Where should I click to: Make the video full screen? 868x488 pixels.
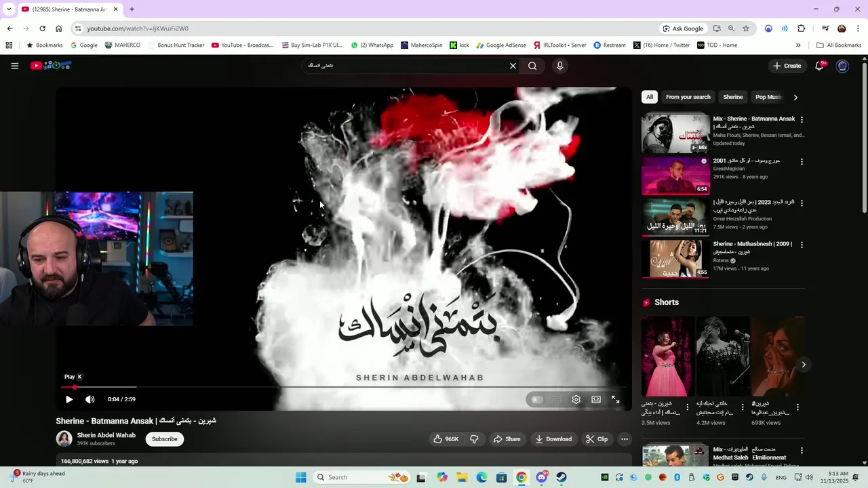click(616, 399)
